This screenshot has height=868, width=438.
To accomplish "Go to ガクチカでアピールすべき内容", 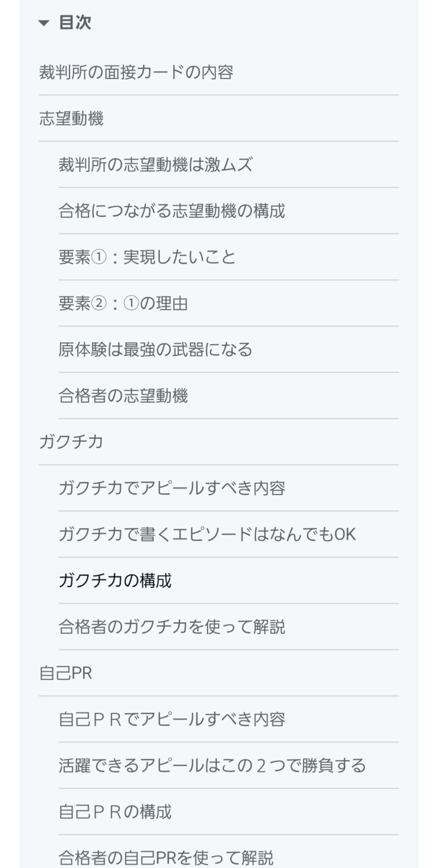I will click(x=172, y=488).
